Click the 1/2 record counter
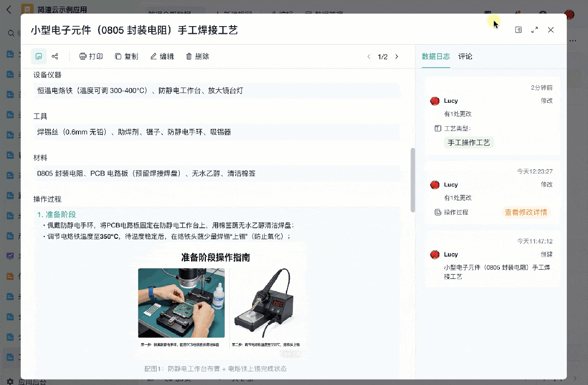This screenshot has height=385, width=588. (x=383, y=57)
